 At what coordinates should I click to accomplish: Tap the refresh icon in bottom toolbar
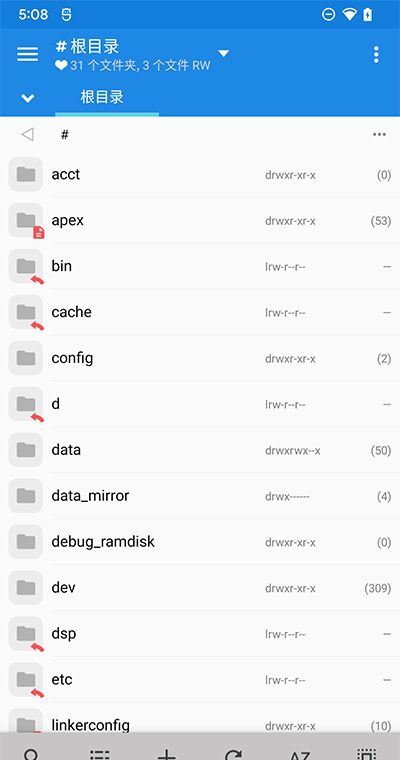[233, 754]
